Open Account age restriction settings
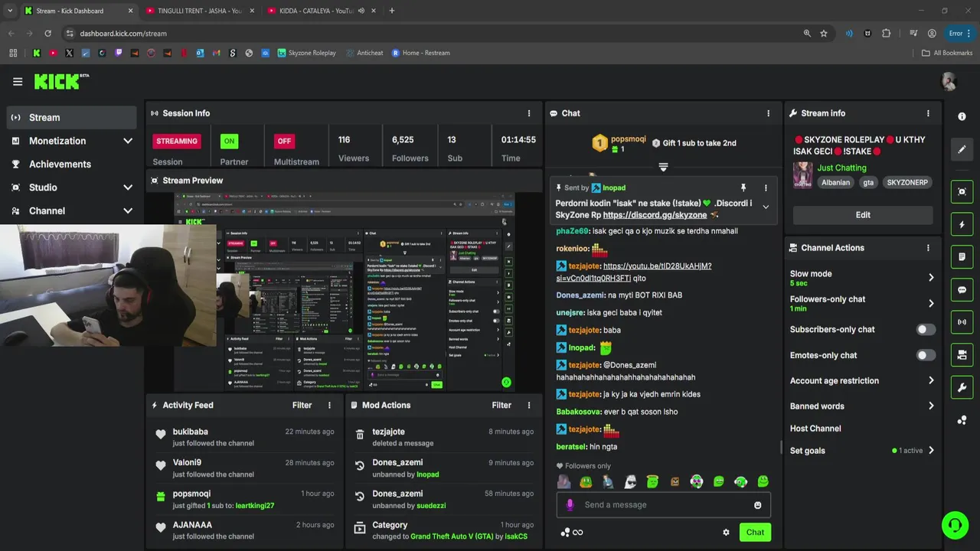 click(x=862, y=380)
